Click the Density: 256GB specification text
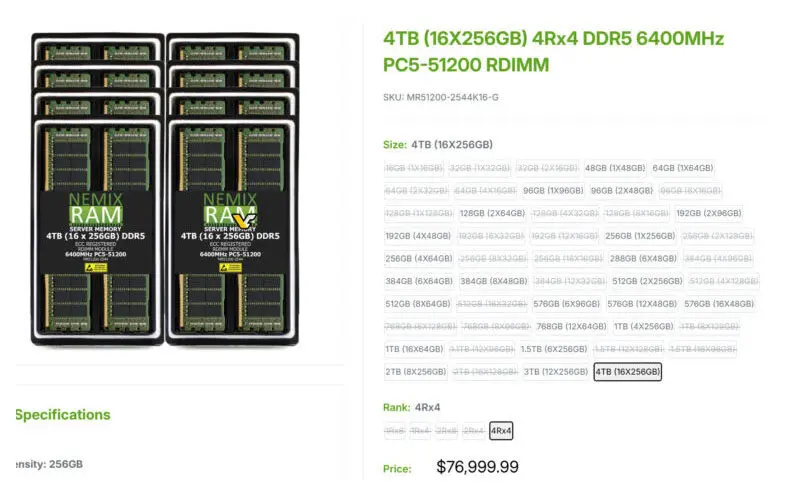This screenshot has width=800, height=500. tap(49, 464)
